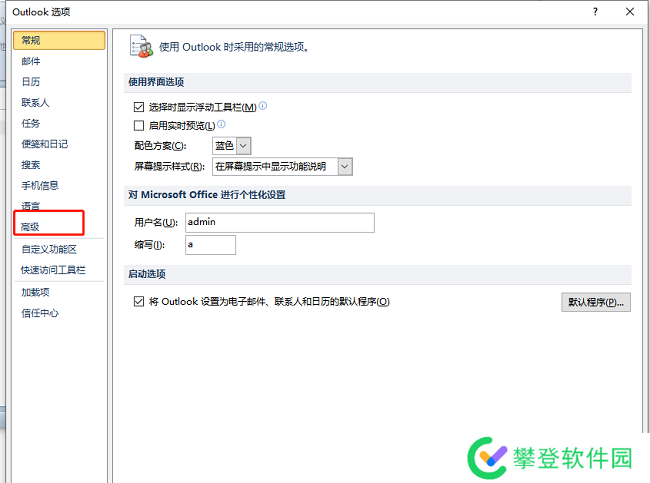Image resolution: width=650 pixels, height=483 pixels.
Task: Click the 默认程序 button
Action: point(596,301)
